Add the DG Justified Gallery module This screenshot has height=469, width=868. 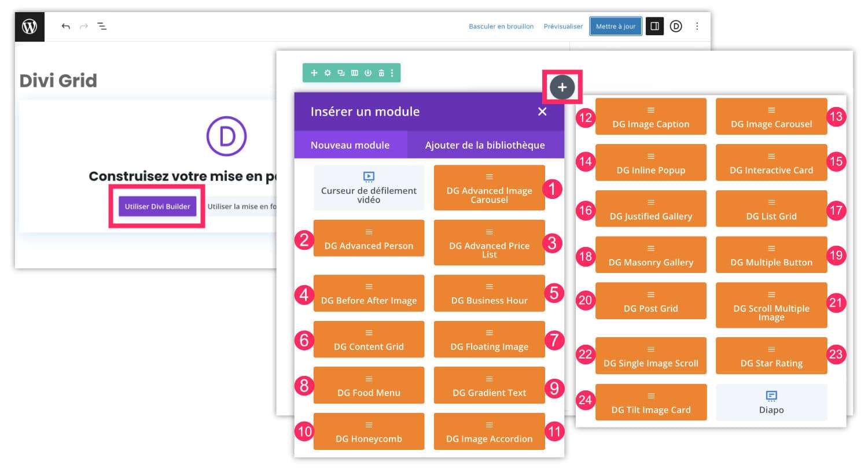[651, 208]
